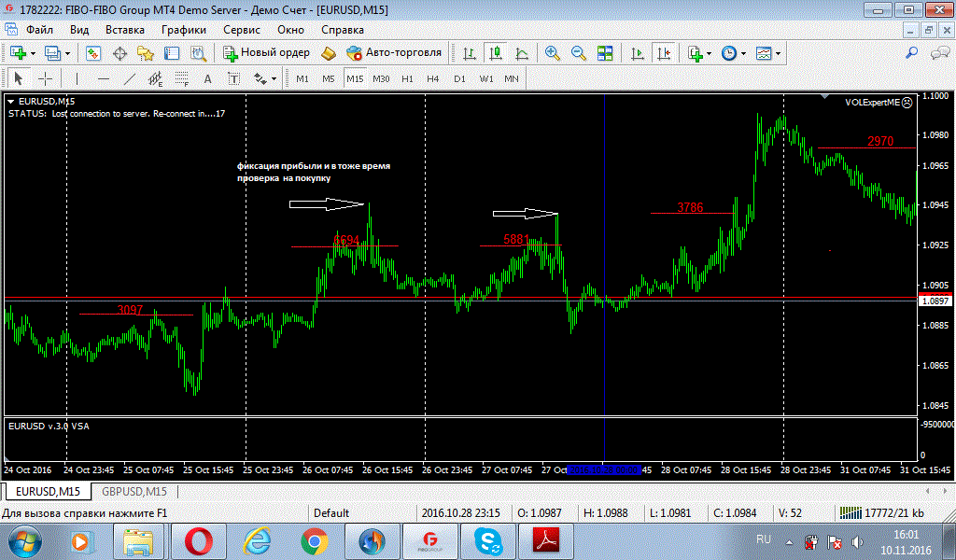This screenshot has width=956, height=560.
Task: Open Google Chrome from the taskbar
Action: pyautogui.click(x=315, y=541)
